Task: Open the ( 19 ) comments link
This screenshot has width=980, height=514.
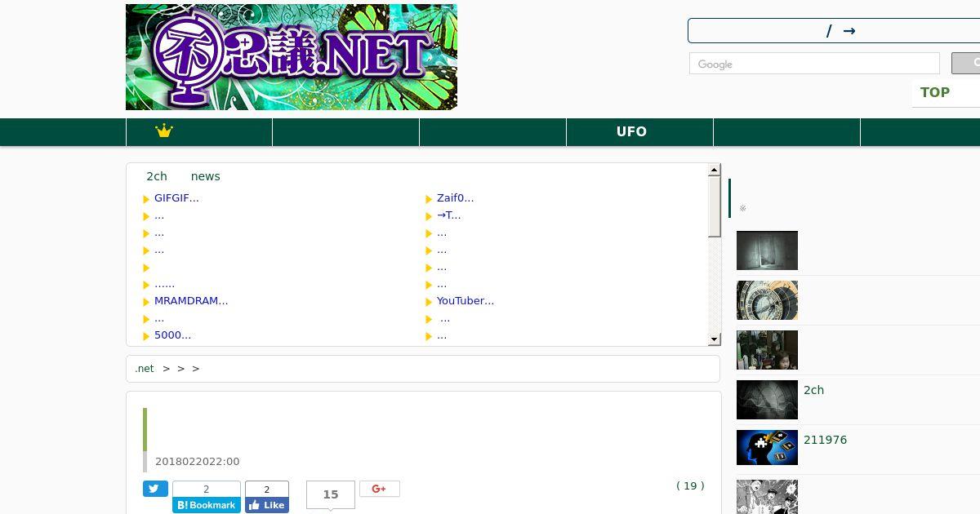Action: (690, 485)
